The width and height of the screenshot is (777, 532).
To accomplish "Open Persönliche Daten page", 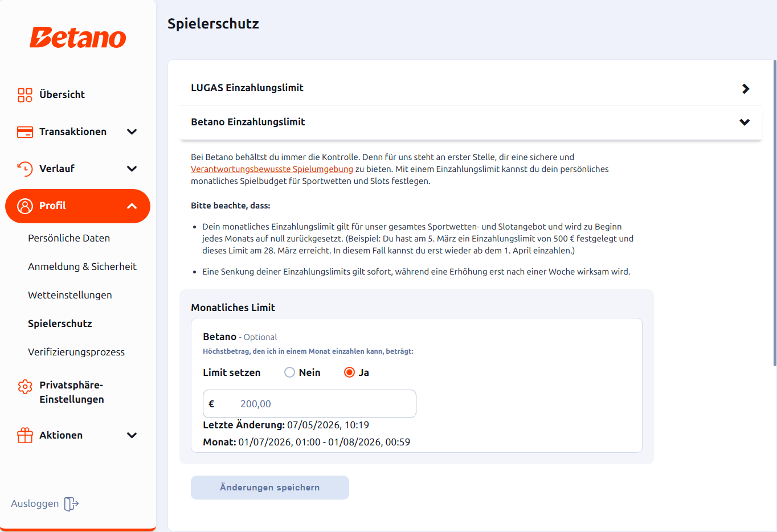I will pyautogui.click(x=69, y=238).
